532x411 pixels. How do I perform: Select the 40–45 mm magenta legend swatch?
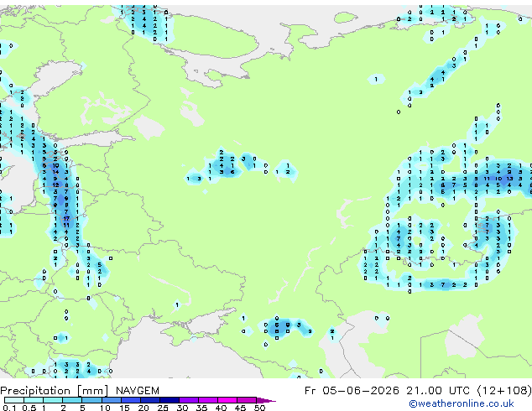[x=227, y=400]
